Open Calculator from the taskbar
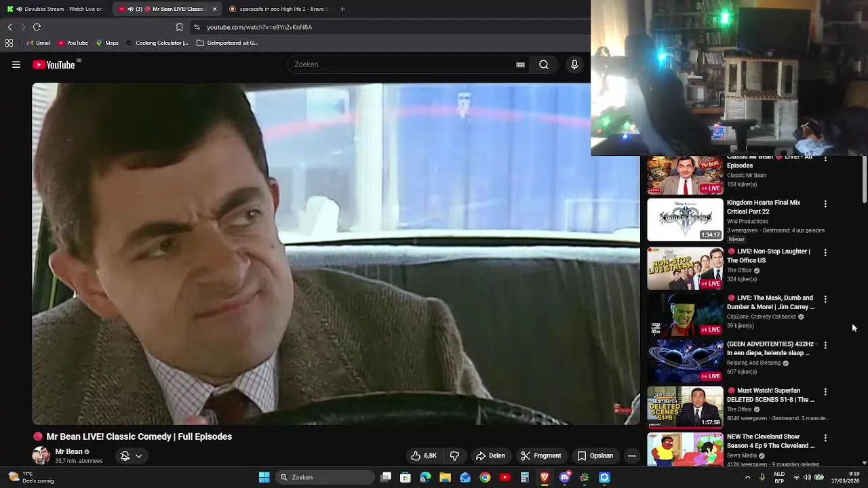Image resolution: width=868 pixels, height=488 pixels. click(x=524, y=477)
